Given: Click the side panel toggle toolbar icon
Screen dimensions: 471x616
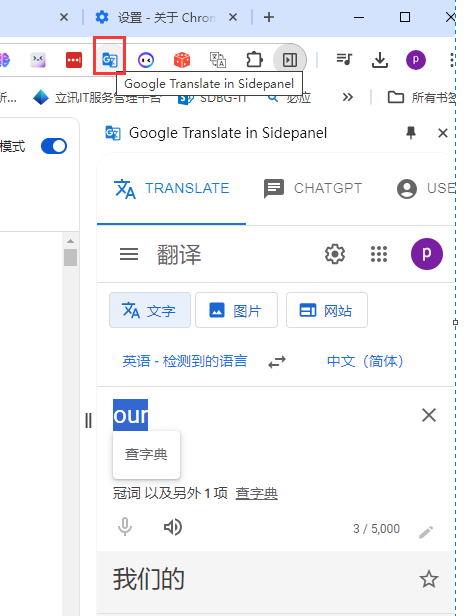Looking at the screenshot, I should tap(290, 60).
